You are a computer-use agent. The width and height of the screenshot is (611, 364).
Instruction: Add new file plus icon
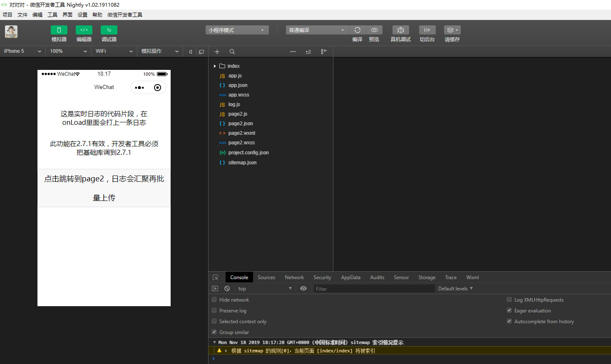[217, 52]
